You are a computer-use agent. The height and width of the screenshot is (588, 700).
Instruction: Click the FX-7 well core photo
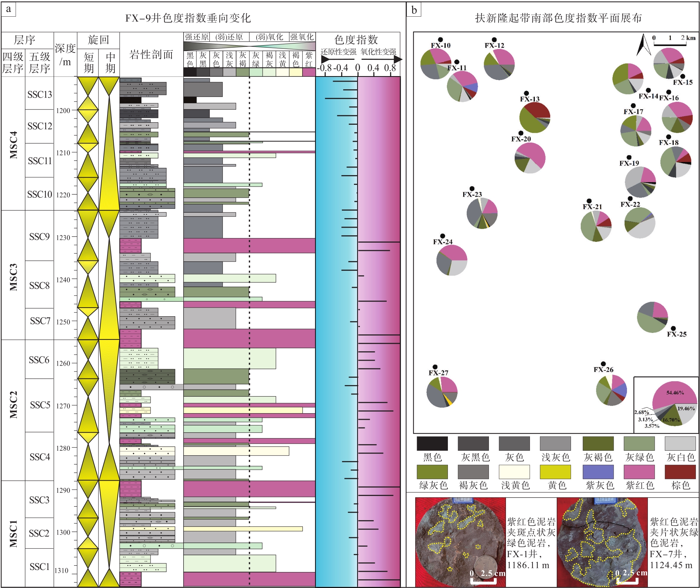coord(602,542)
